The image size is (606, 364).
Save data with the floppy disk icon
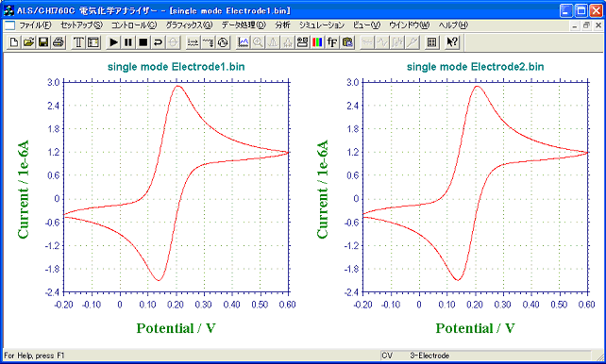[x=43, y=42]
